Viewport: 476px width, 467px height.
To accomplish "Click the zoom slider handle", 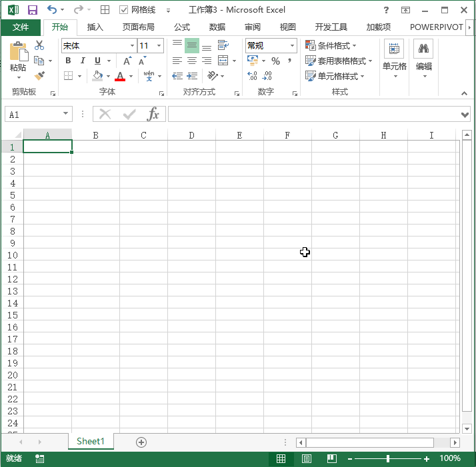I will click(x=387, y=458).
